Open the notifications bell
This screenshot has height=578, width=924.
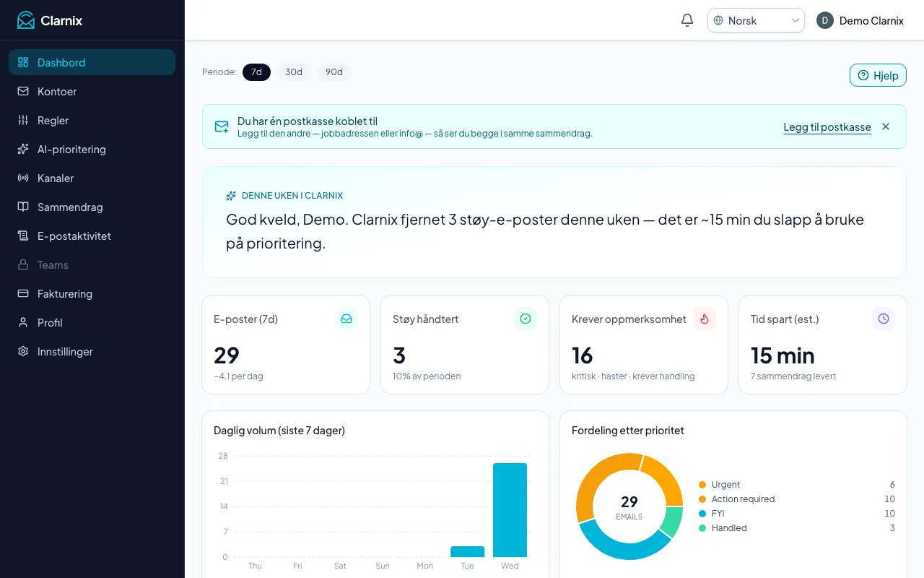687,20
